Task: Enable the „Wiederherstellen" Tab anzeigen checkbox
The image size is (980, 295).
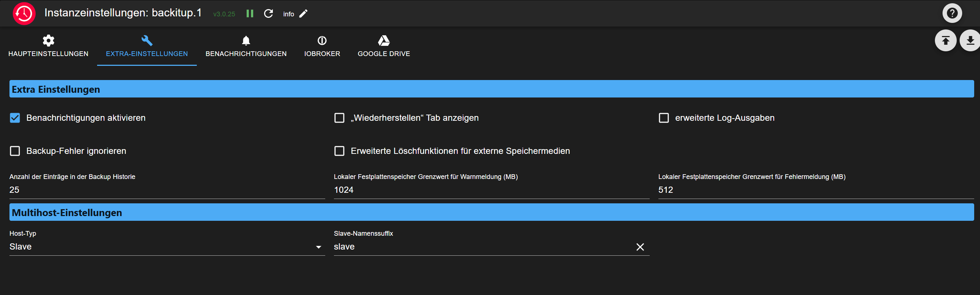Action: (x=339, y=118)
